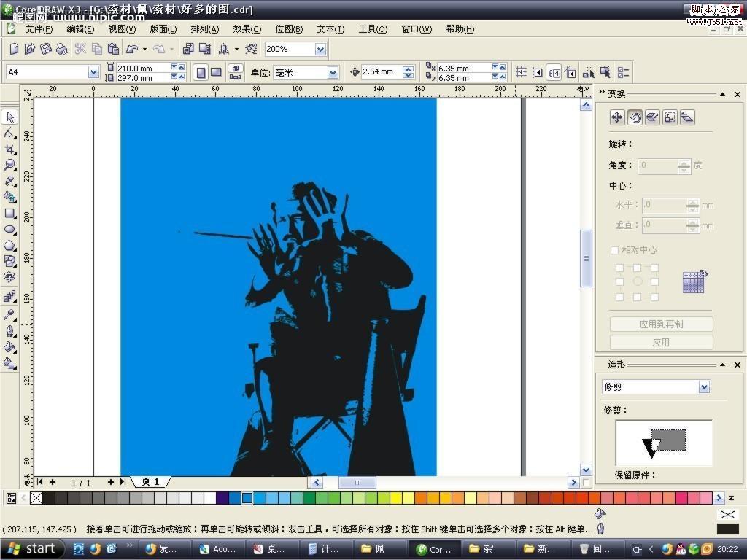Open the zoom level 200% dropdown
This screenshot has height=560, width=747.
tap(321, 49)
